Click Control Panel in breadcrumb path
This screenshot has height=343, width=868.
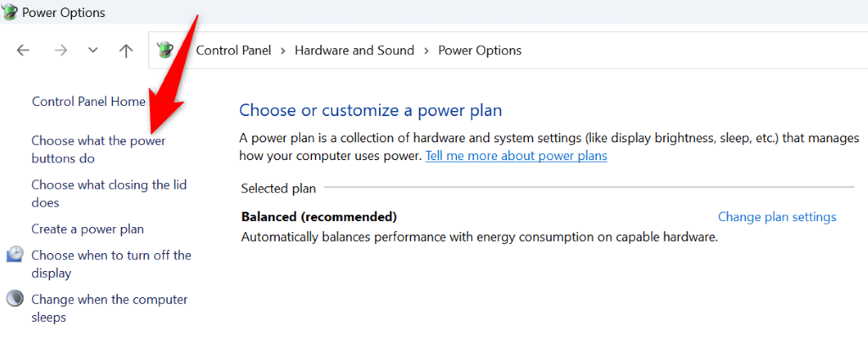tap(233, 51)
